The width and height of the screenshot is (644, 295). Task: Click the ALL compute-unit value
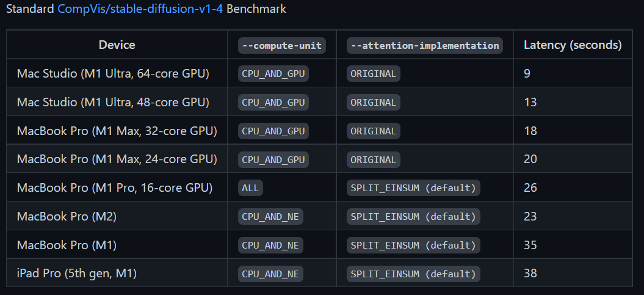point(250,188)
